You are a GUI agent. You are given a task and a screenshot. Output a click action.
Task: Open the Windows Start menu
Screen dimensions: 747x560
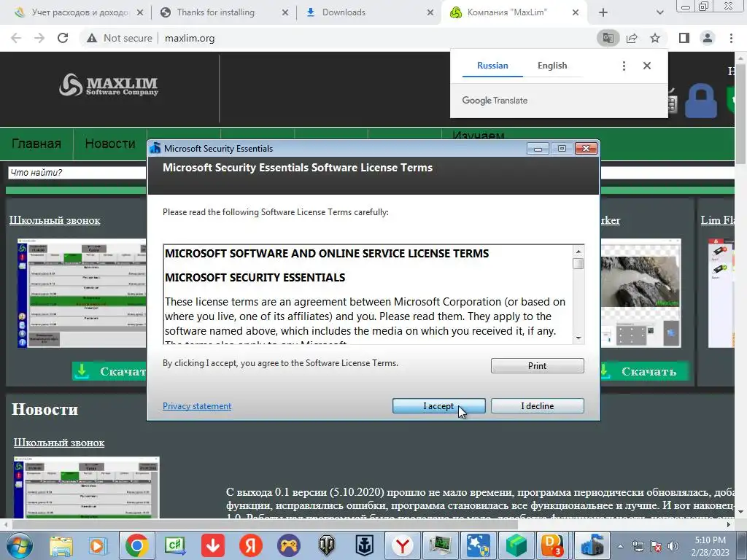coord(19,545)
